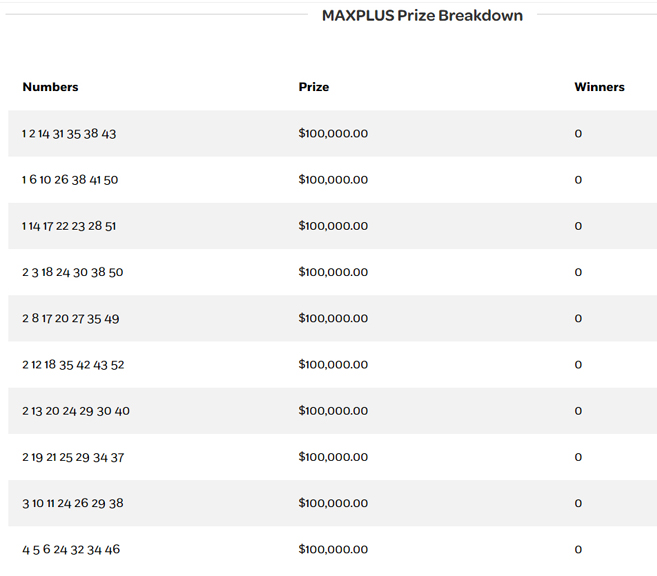Click numbers row 2 8 17 20 27 35 49
The image size is (657, 576).
click(71, 319)
